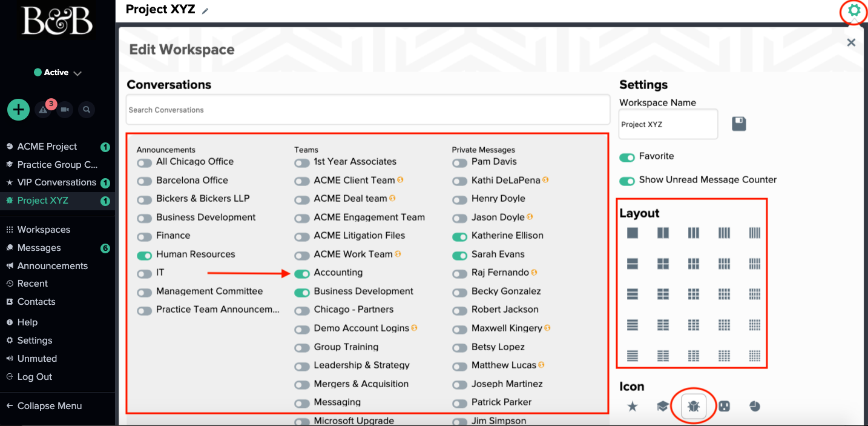Screen dimensions: 868x426
Task: Choose the three-row single column layout
Action: click(x=633, y=294)
